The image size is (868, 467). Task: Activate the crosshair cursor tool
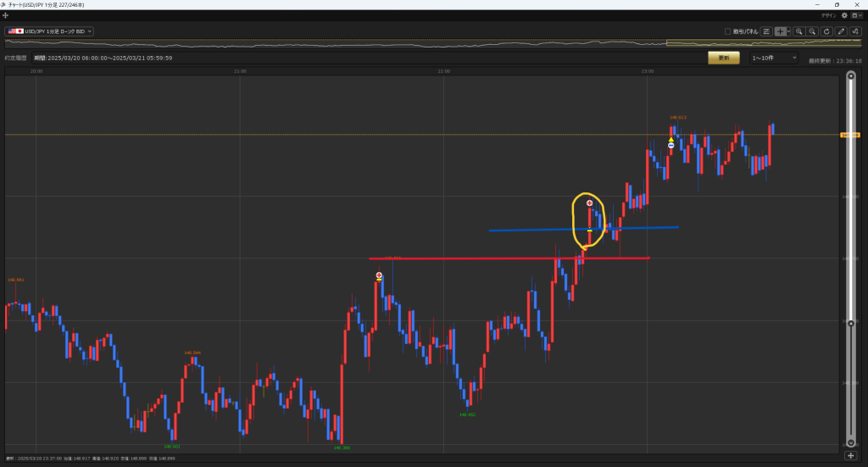coord(780,31)
